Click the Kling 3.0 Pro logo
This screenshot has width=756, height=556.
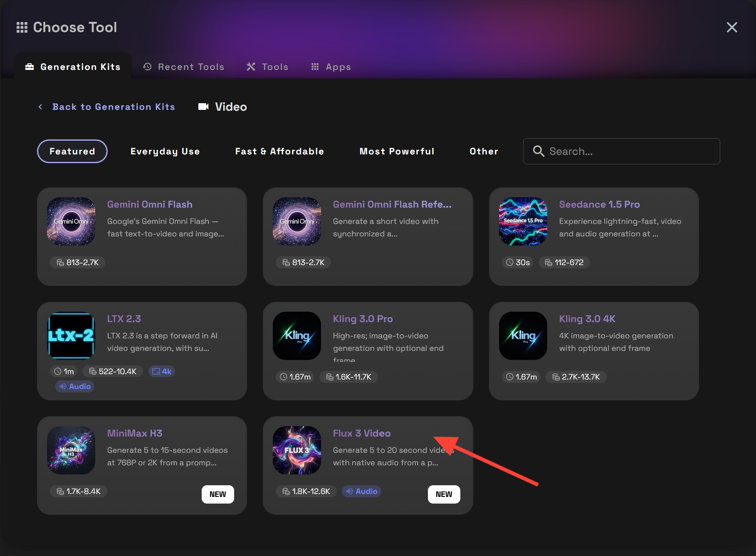[x=297, y=336]
